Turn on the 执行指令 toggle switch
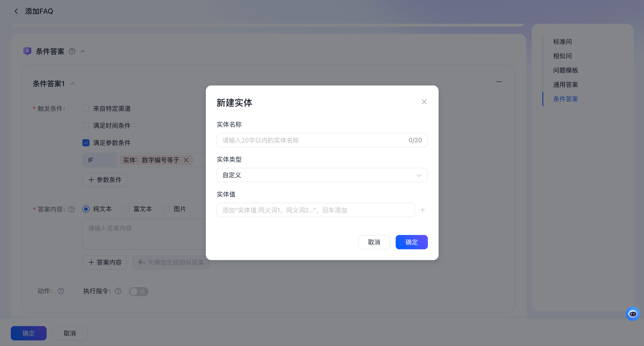Viewport: 644px width, 346px height. (139, 291)
